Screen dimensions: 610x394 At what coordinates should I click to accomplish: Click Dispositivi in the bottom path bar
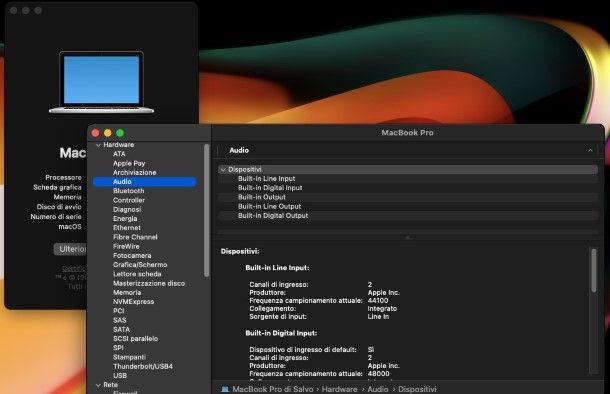[417, 389]
